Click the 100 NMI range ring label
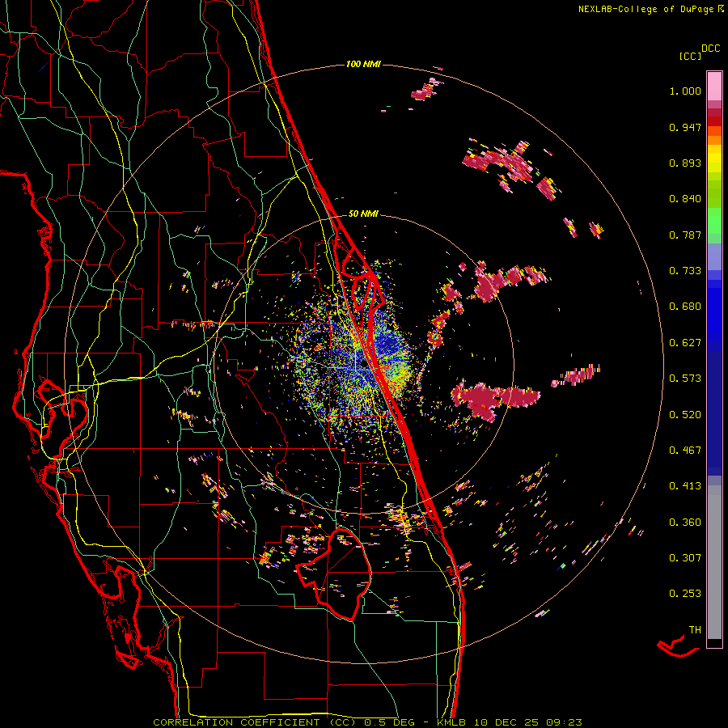The image size is (728, 728). coord(363,64)
